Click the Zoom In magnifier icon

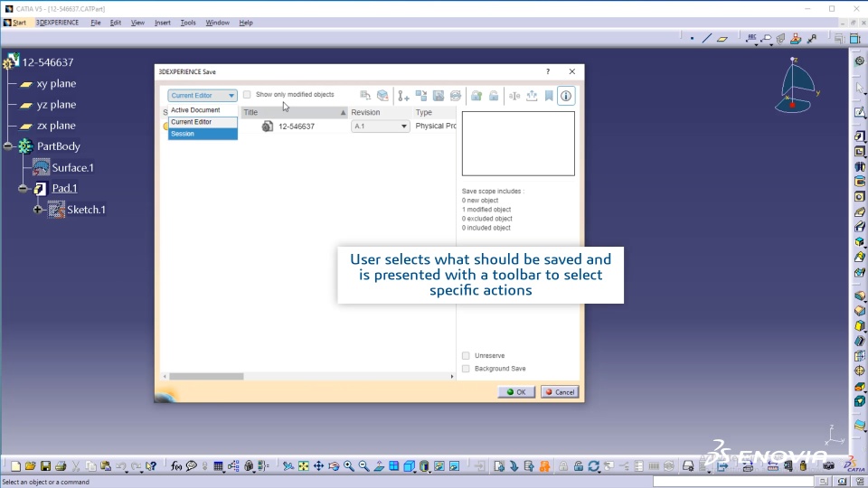[x=349, y=466]
